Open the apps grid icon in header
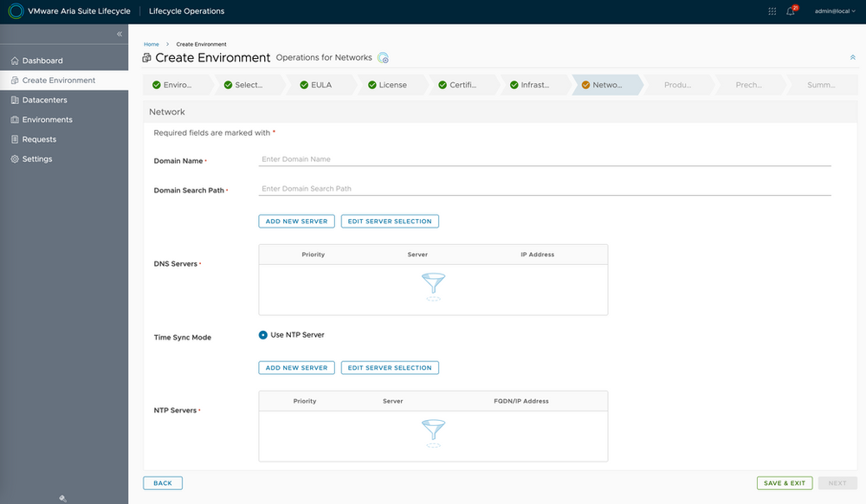This screenshot has height=504, width=866. click(772, 11)
